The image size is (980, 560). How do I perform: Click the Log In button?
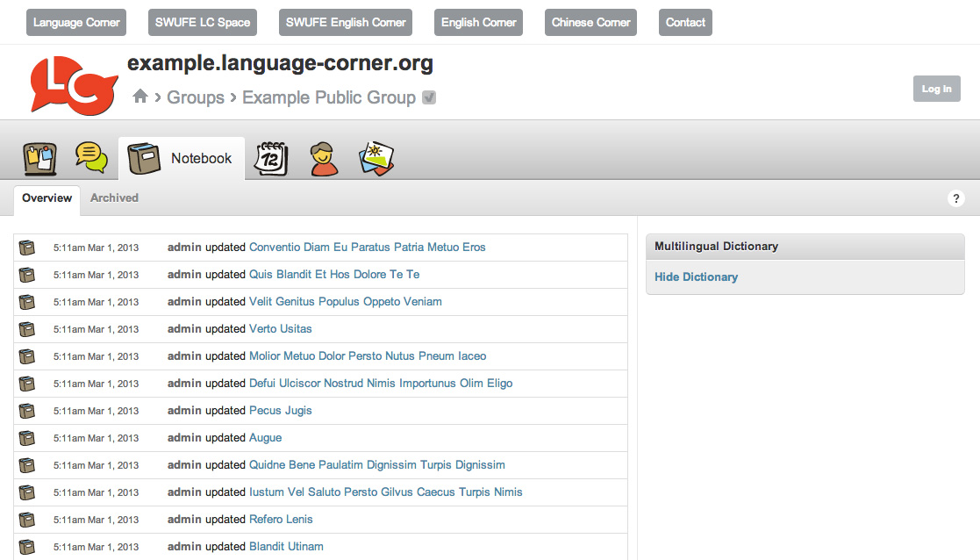936,89
